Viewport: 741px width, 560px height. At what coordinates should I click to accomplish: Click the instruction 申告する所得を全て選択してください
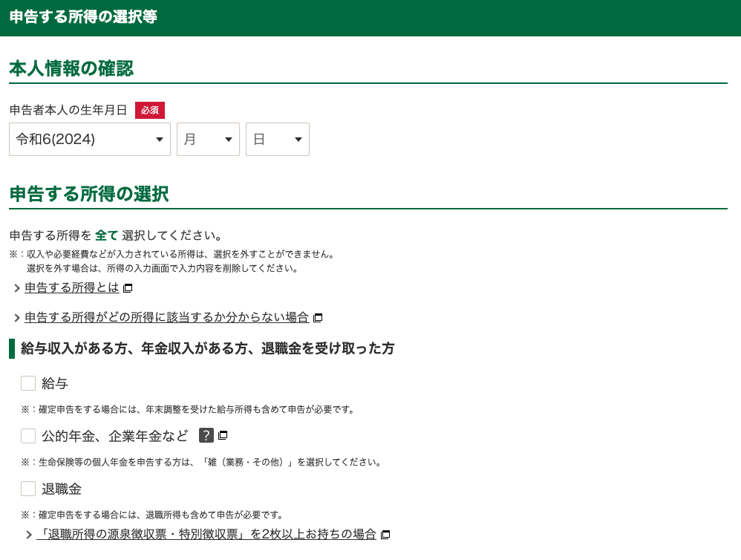[x=117, y=235]
